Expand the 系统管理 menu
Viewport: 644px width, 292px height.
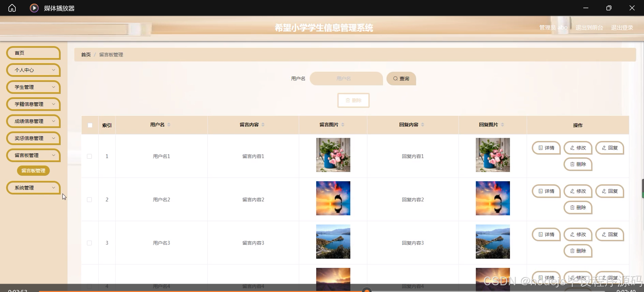point(33,188)
